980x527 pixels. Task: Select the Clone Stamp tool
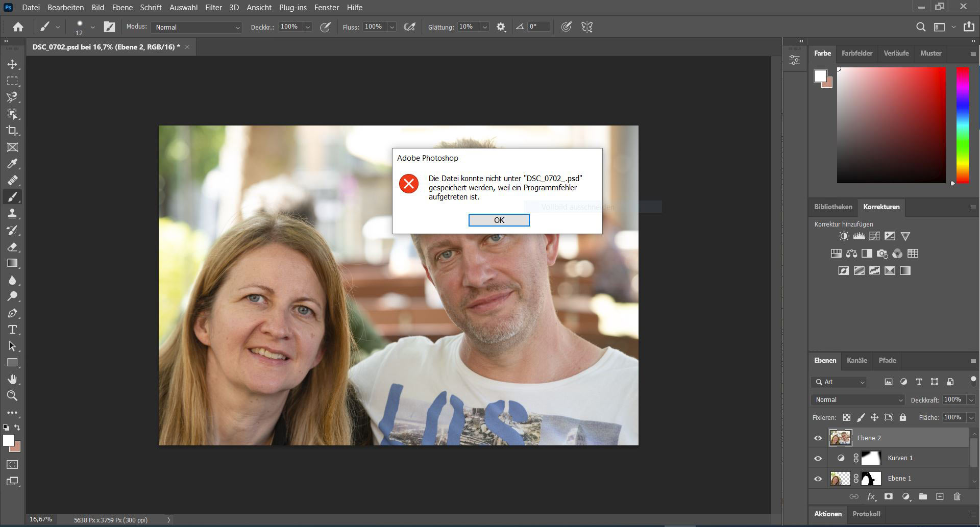pyautogui.click(x=12, y=214)
